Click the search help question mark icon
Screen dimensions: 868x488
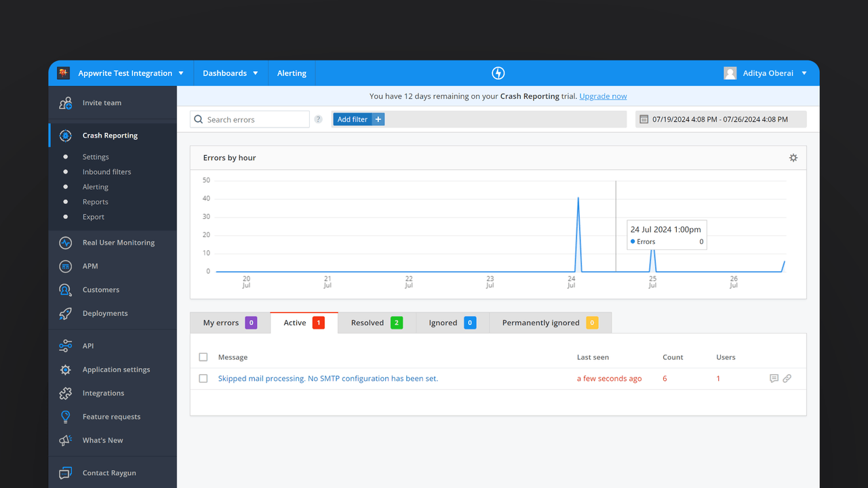(x=318, y=119)
